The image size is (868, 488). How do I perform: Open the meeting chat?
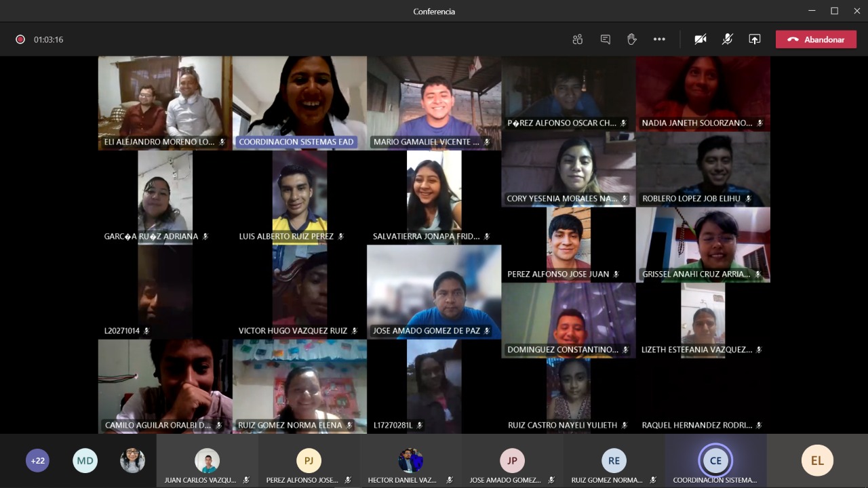606,39
